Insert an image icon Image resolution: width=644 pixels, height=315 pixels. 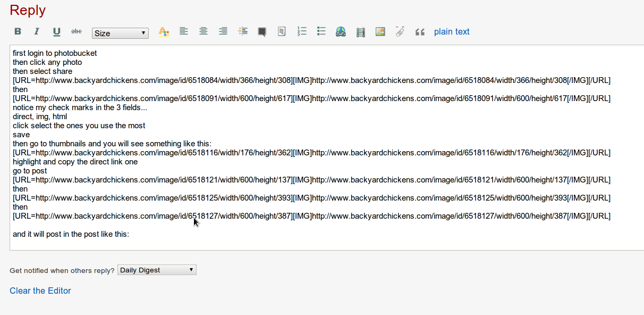tap(380, 31)
